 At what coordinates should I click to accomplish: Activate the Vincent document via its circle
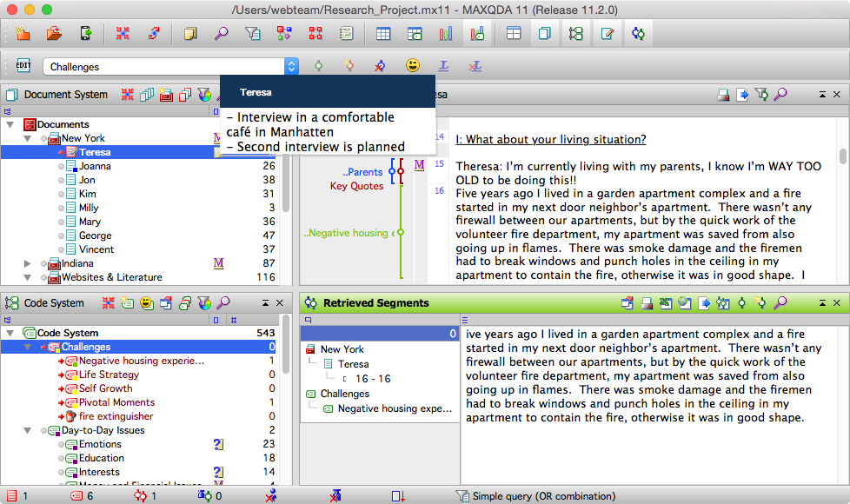point(61,249)
